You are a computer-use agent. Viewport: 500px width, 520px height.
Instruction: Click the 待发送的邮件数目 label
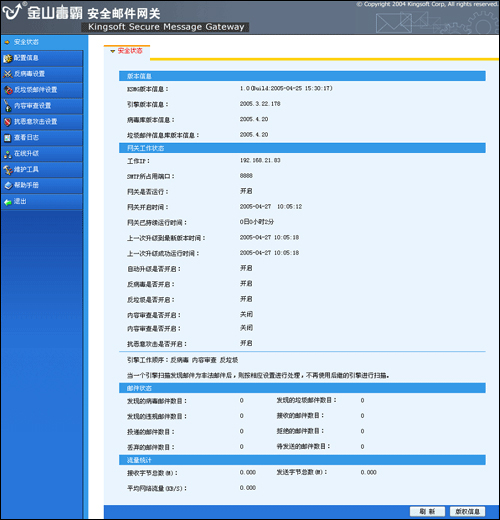[303, 446]
